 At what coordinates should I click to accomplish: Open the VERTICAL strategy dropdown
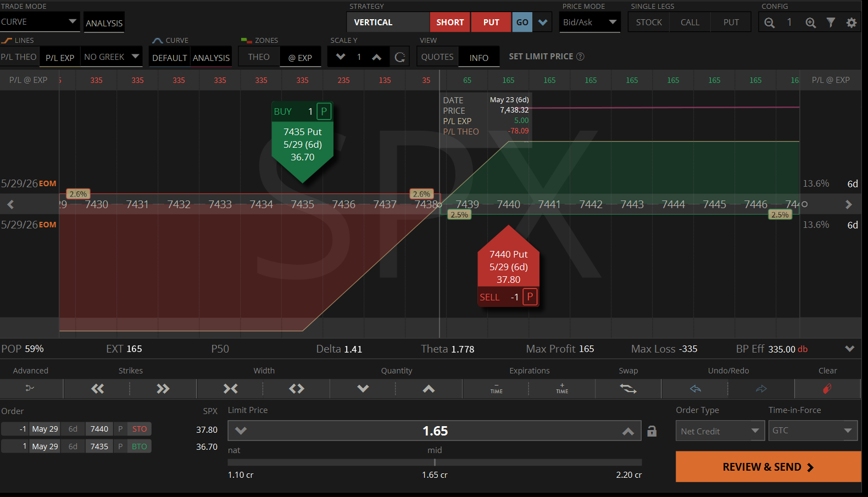[388, 23]
